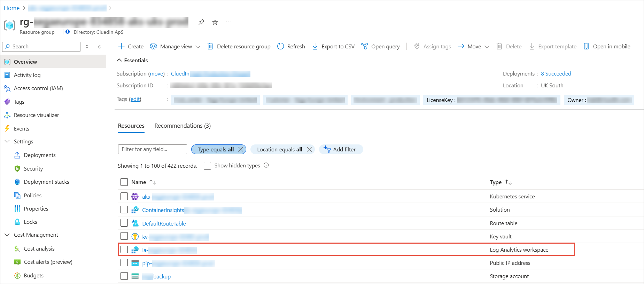644x284 pixels.
Task: Click the subscription move link
Action: pos(156,74)
